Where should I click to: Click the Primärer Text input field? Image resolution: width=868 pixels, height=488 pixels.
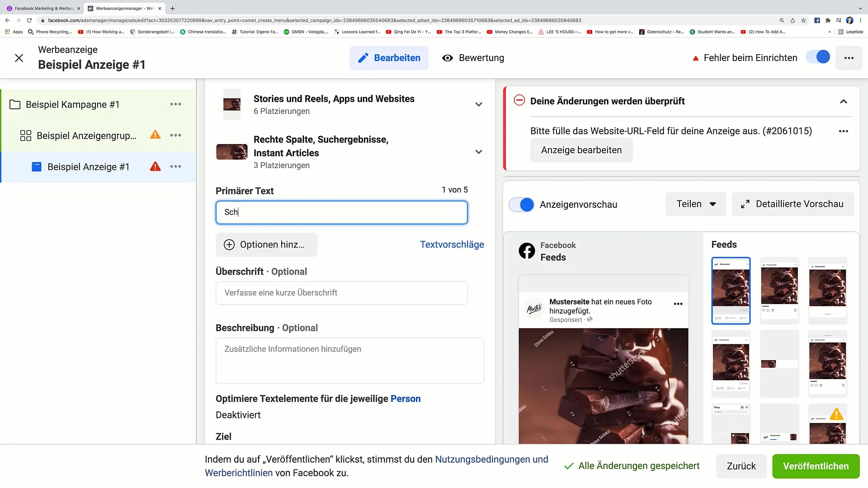click(341, 212)
